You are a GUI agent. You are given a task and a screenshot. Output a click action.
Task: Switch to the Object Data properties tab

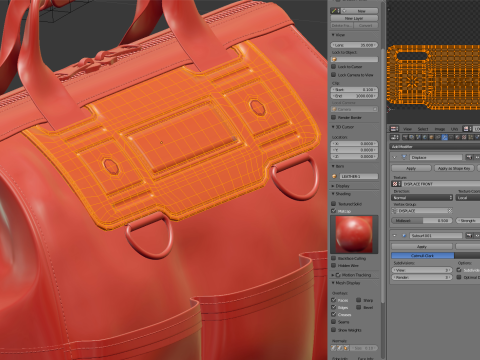pyautogui.click(x=451, y=137)
